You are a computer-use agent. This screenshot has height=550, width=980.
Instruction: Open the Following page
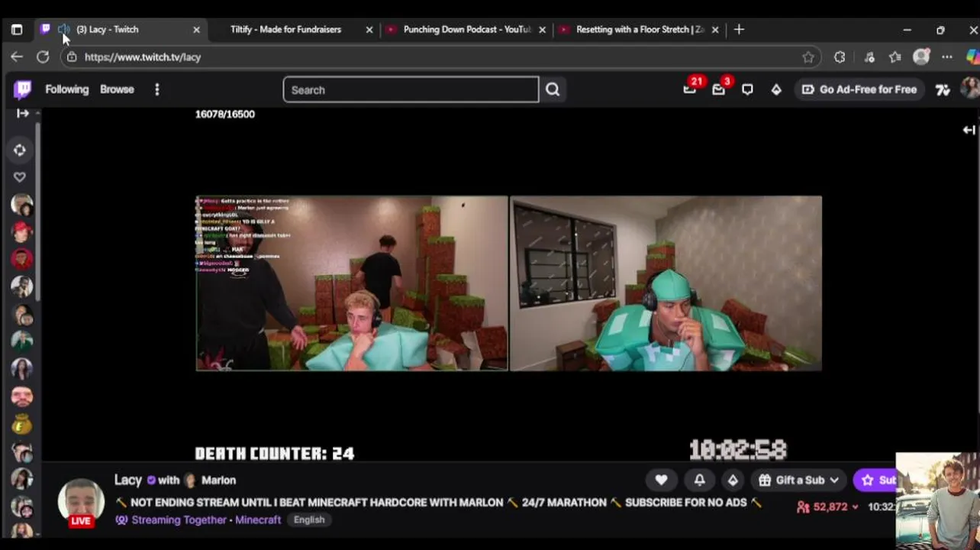(66, 89)
